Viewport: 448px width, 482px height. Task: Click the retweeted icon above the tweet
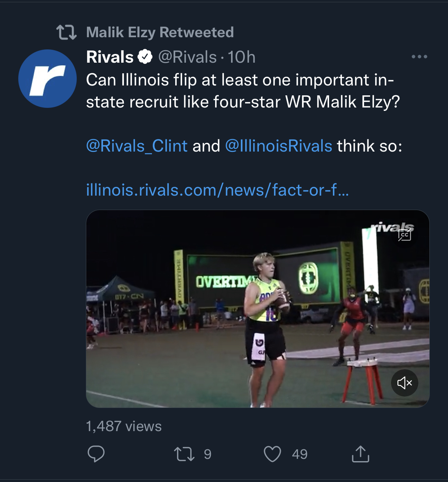[x=66, y=33]
